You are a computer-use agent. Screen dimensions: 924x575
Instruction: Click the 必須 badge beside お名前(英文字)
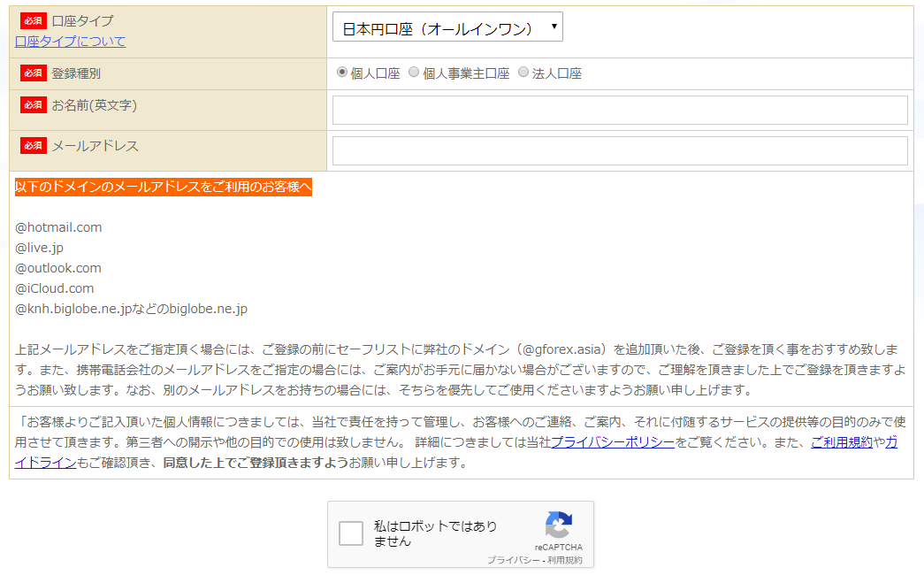[x=32, y=104]
